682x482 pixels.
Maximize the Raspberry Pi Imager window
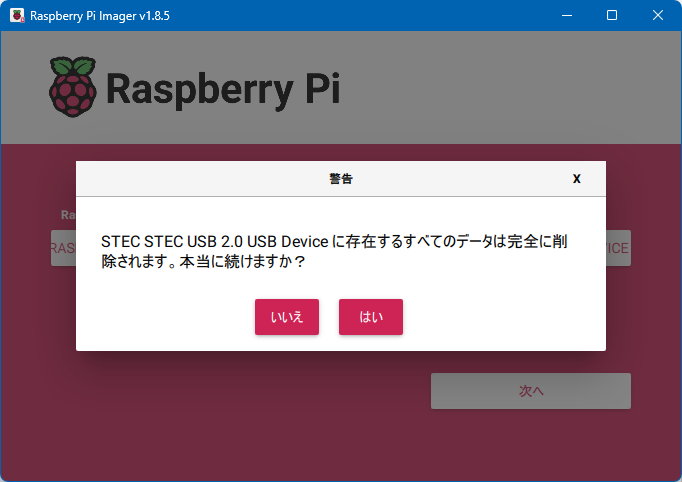tap(612, 15)
